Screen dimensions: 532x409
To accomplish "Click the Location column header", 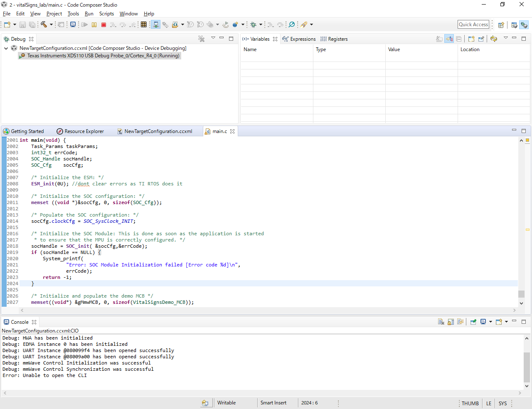I will (494, 49).
